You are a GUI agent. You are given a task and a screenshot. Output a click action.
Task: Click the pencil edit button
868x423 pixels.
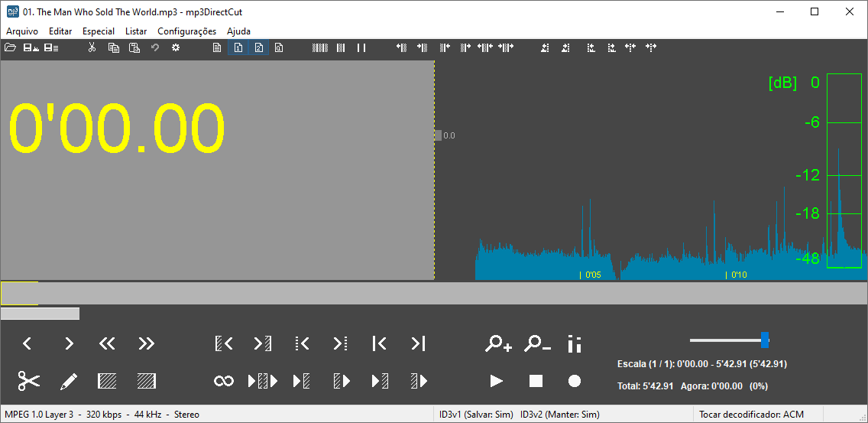click(x=68, y=381)
